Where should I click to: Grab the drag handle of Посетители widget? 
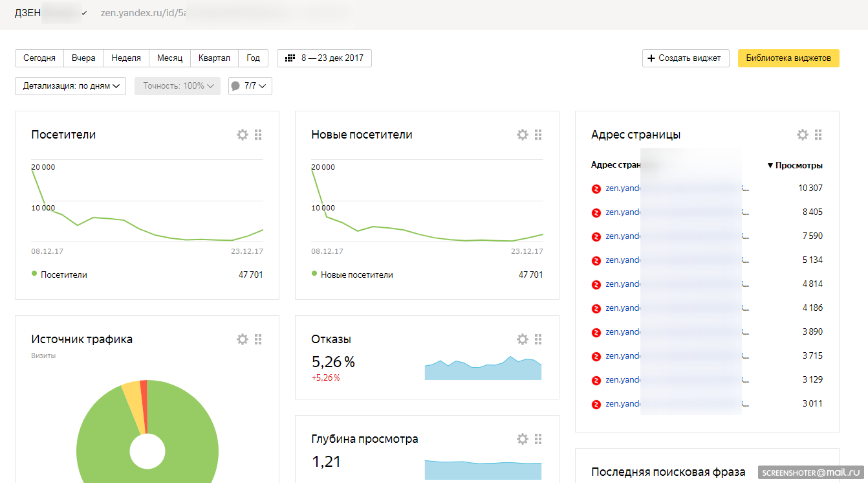click(x=258, y=135)
